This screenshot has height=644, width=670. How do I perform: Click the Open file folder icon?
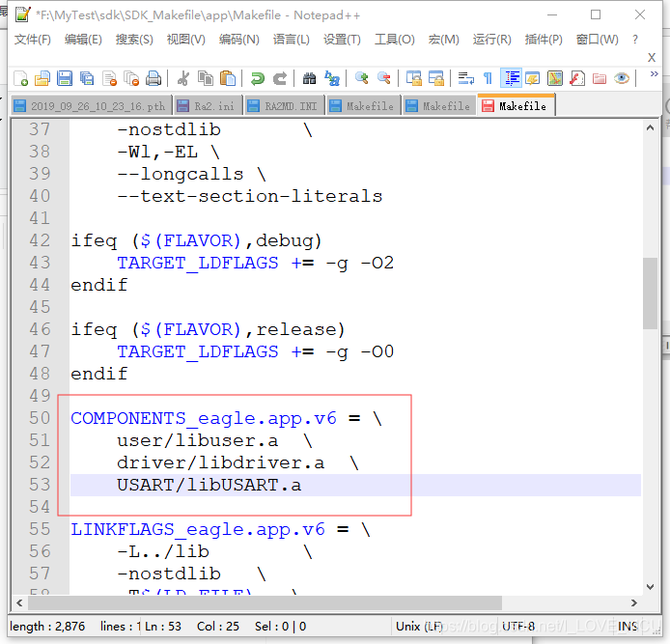tap(42, 78)
